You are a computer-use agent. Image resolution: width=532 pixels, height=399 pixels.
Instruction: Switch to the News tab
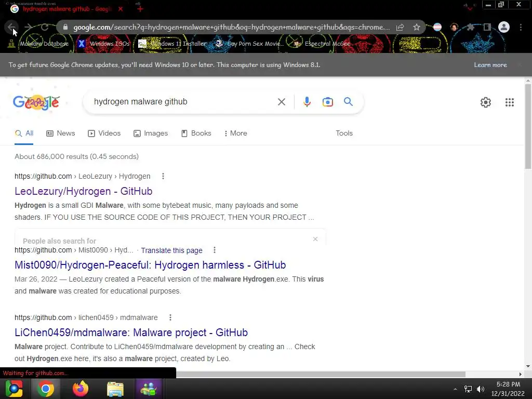(60, 134)
